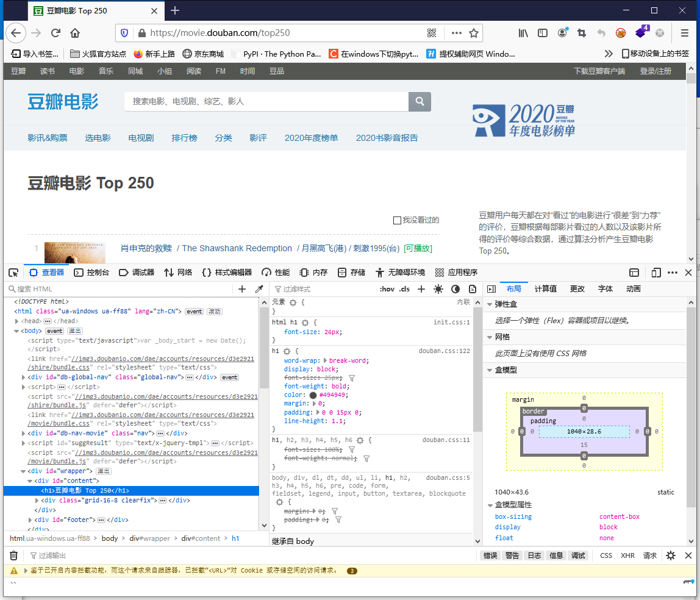
Task: Collapse the 盒模型 section
Action: [x=490, y=370]
